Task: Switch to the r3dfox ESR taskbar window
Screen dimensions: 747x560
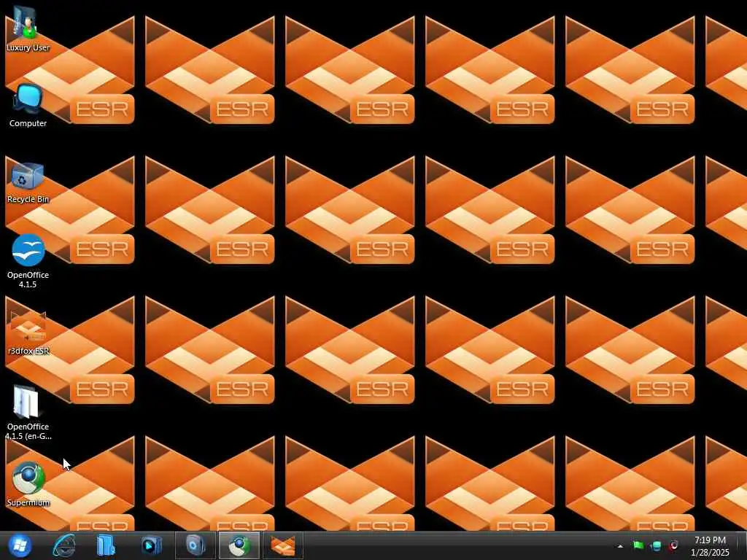Action: pyautogui.click(x=283, y=545)
